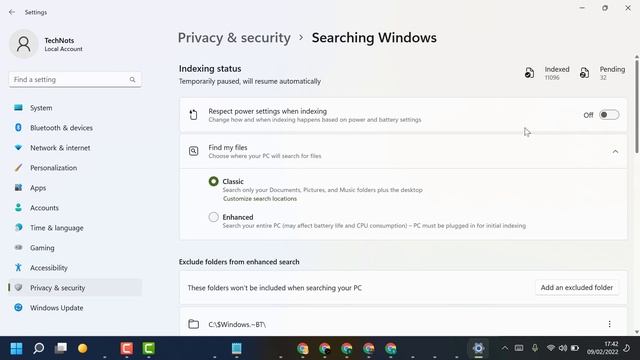Open the blue notepad taskbar app
The height and width of the screenshot is (360, 640).
point(236,349)
